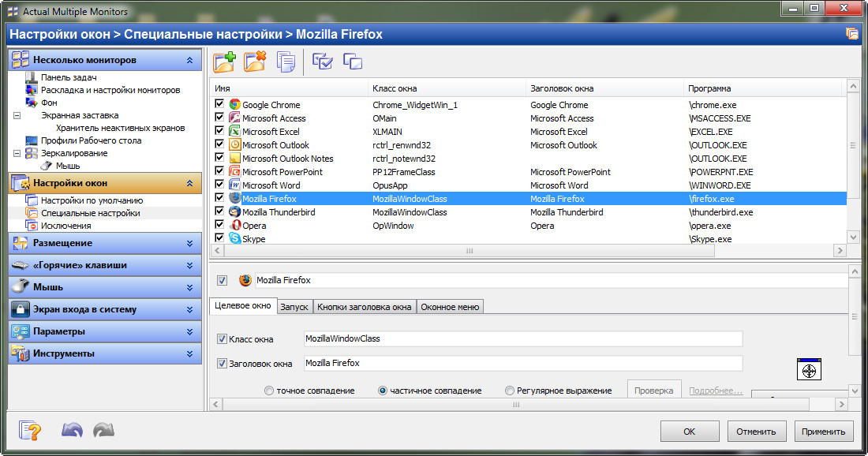Toggle the Заголовок окна checkbox
This screenshot has width=868, height=456.
(222, 363)
